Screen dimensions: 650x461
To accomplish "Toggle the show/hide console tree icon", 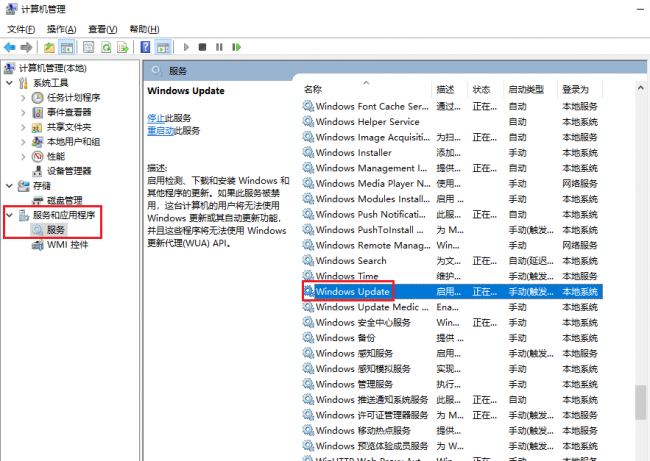I will (67, 47).
